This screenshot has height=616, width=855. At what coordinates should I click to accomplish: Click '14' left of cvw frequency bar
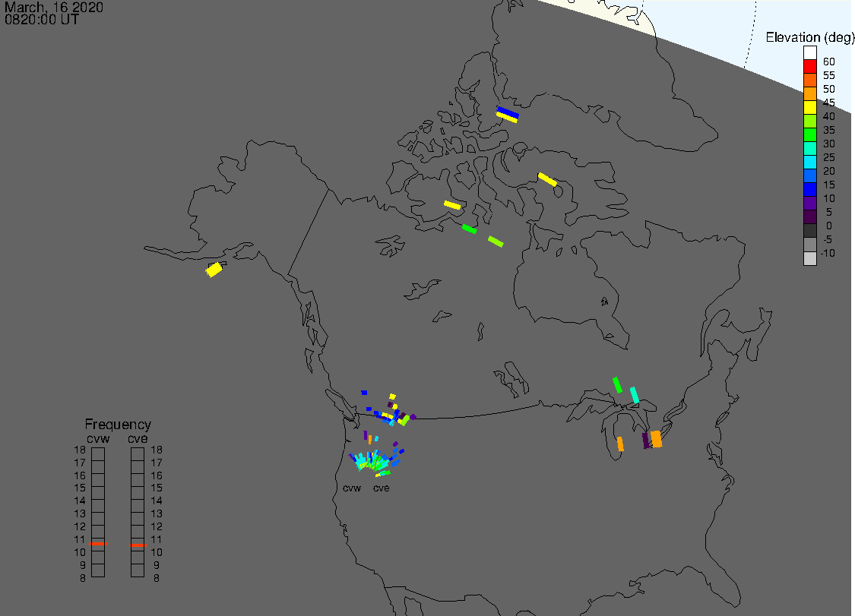point(80,501)
